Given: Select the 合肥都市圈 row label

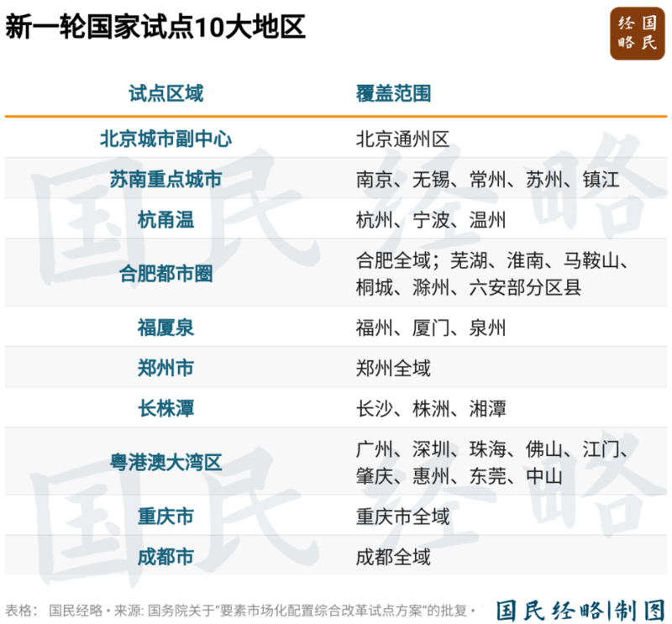Looking at the screenshot, I should pos(165,274).
